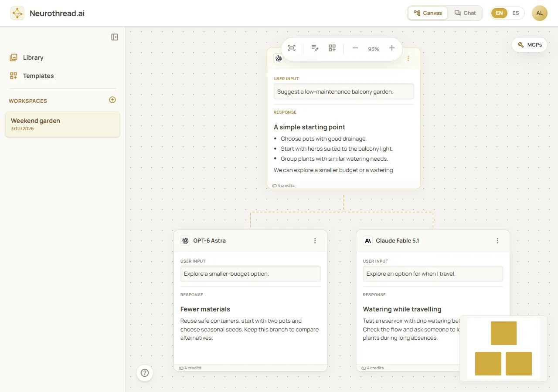Click the GPT-6 Astra model icon
Screen dimensions: 558x392
tap(185, 241)
